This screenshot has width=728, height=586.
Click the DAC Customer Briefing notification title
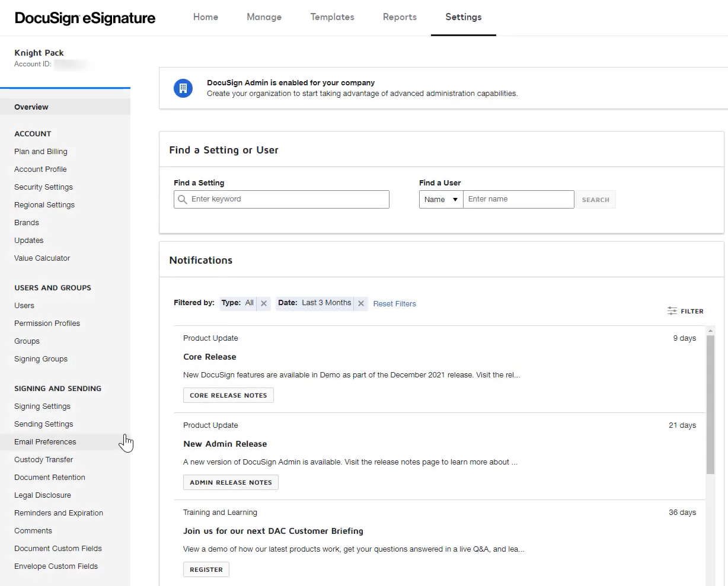[x=273, y=531]
